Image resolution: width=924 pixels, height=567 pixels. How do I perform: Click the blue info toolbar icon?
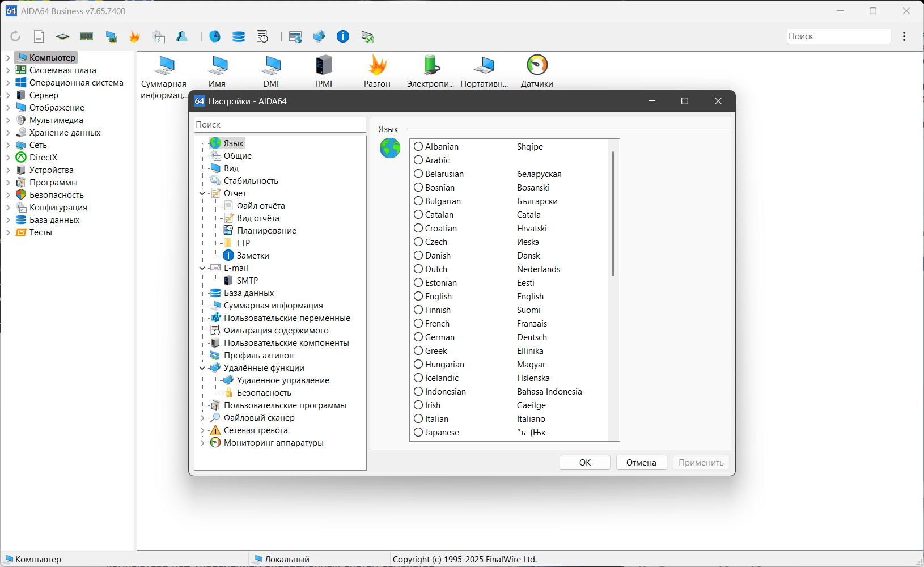click(x=343, y=36)
